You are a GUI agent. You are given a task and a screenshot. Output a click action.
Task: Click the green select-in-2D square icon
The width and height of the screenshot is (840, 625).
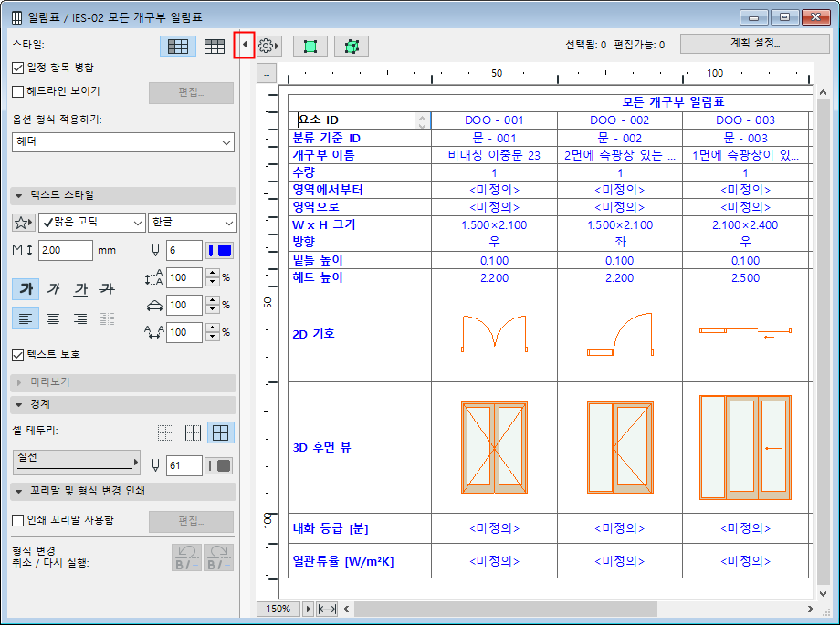tap(310, 46)
